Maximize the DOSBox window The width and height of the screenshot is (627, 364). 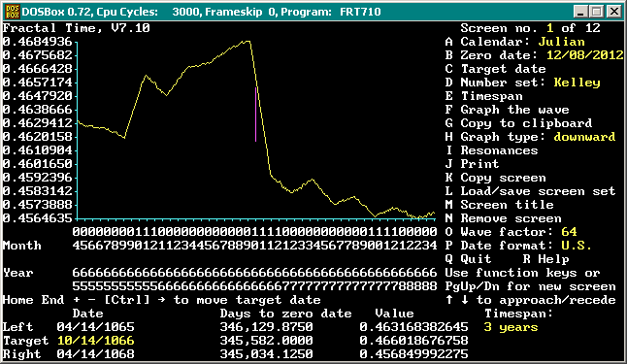(x=597, y=12)
